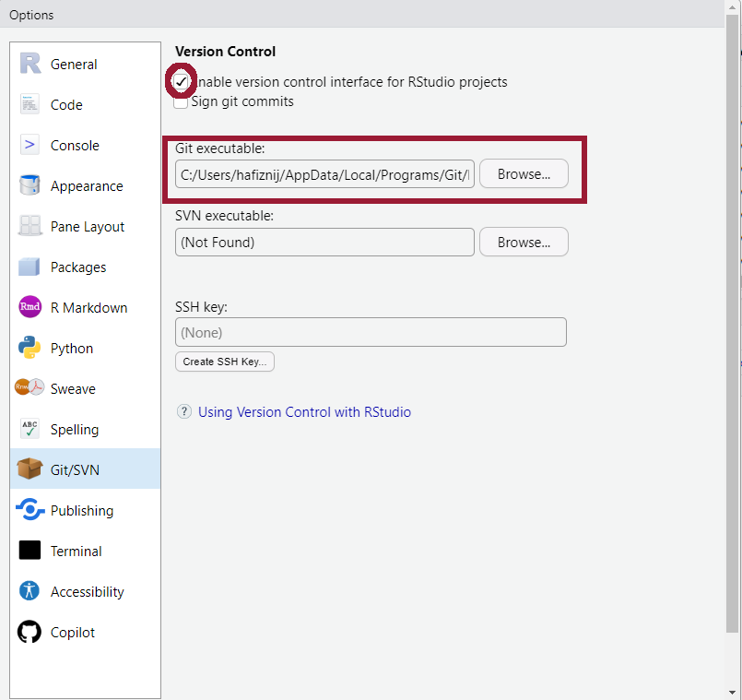Viewport: 742px width, 700px height.
Task: Open the GitHub Copilot icon
Action: 30,632
